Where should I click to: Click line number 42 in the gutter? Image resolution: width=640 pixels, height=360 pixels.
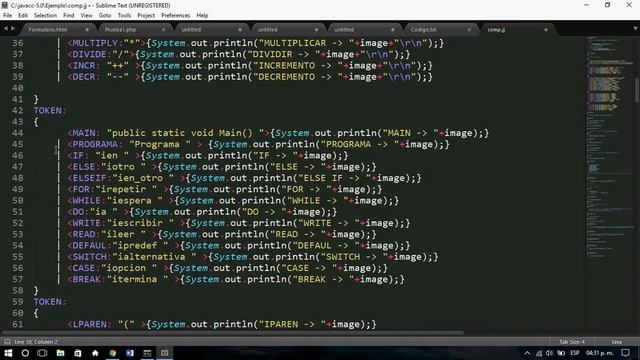coord(18,111)
